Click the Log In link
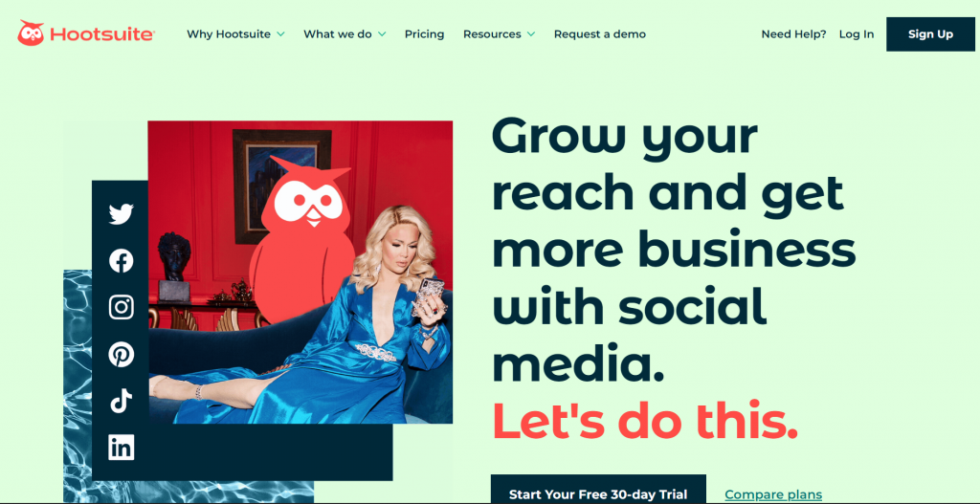The height and width of the screenshot is (504, 980). (x=857, y=34)
